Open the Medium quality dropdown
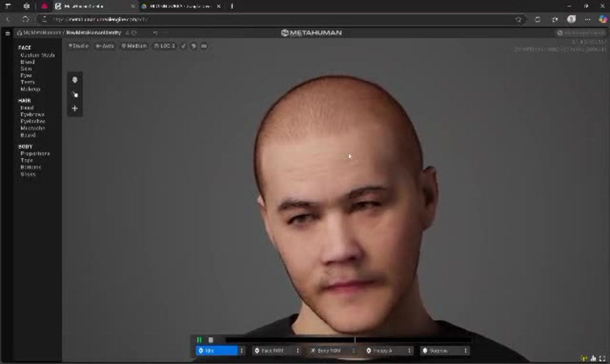The image size is (610, 364). (x=134, y=46)
